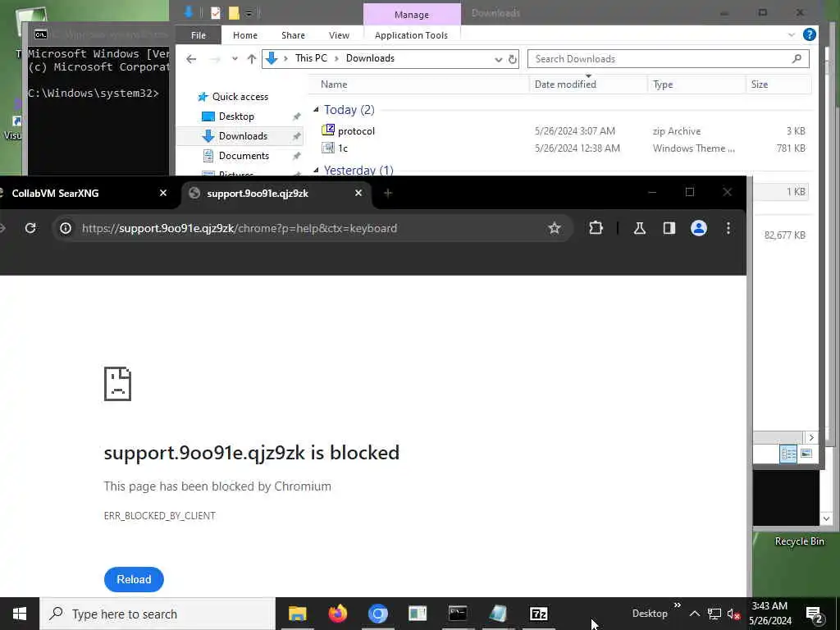Open Properties in Explorer quick access toolbar

click(x=216, y=12)
